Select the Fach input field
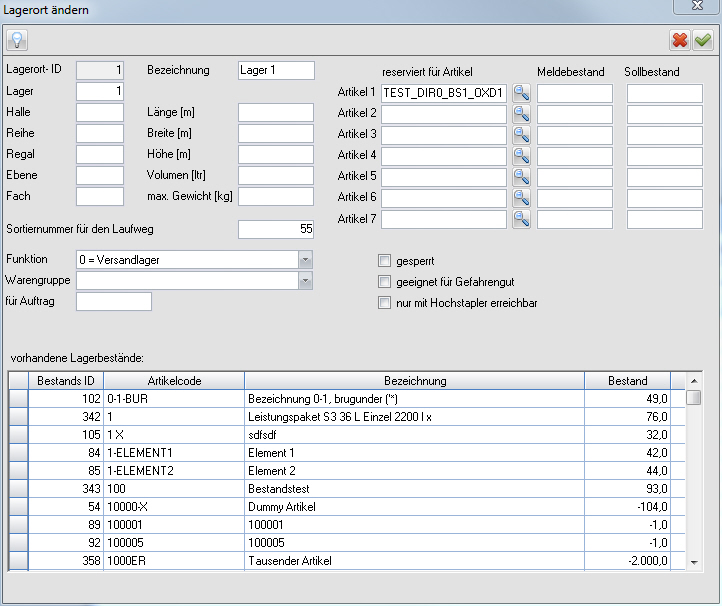722x606 pixels. [100, 196]
